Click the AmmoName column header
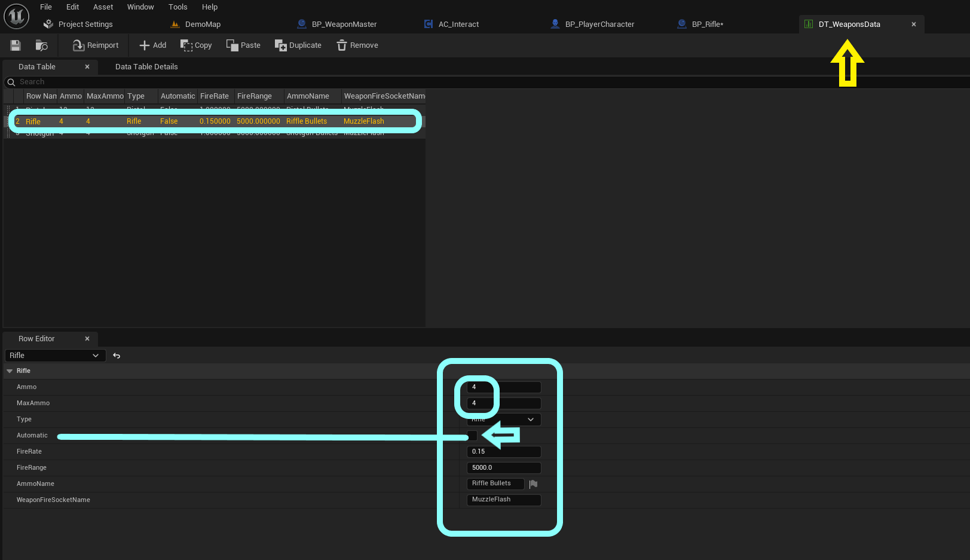 [312, 96]
